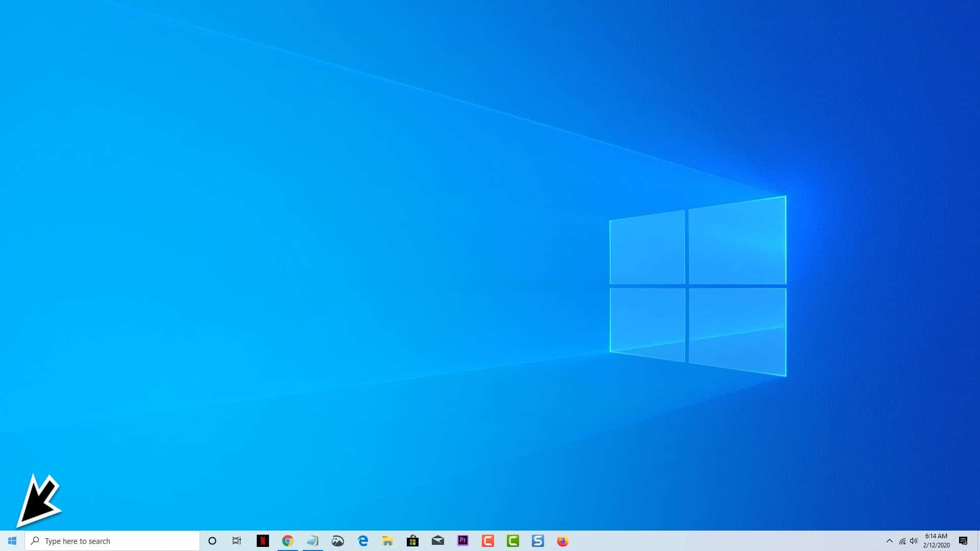
Task: Select the Mail app icon
Action: pyautogui.click(x=437, y=541)
